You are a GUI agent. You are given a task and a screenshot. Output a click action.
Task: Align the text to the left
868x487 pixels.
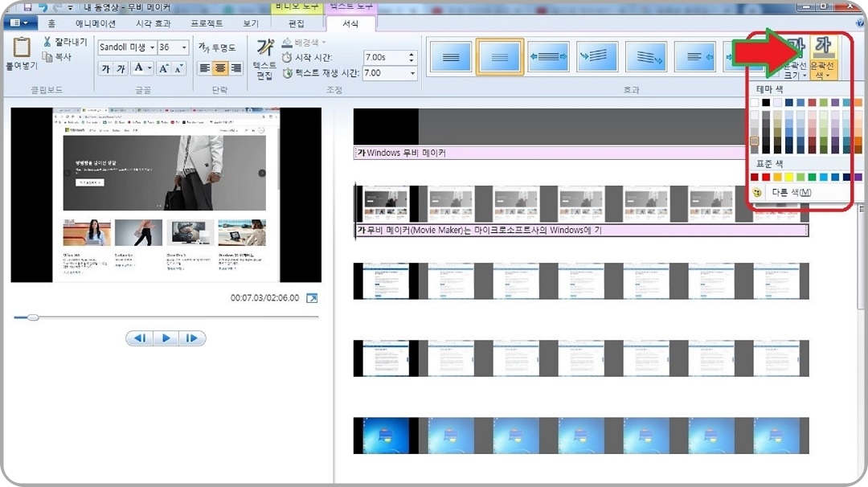coord(205,68)
